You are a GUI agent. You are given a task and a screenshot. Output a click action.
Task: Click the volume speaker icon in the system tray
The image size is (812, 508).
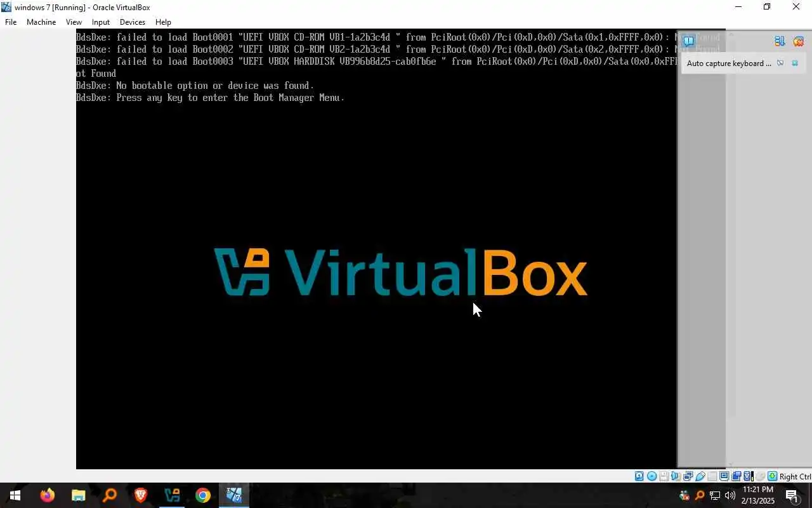pyautogui.click(x=730, y=495)
